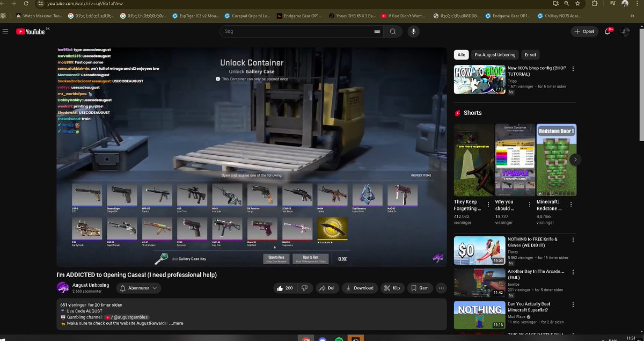
Task: Open the 'Why you should' short
Action: [515, 159]
